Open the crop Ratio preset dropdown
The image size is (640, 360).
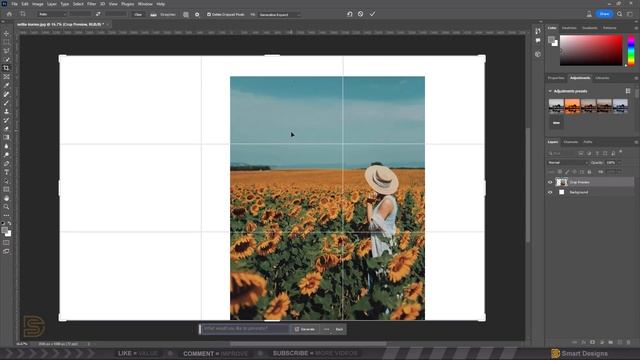pyautogui.click(x=52, y=14)
